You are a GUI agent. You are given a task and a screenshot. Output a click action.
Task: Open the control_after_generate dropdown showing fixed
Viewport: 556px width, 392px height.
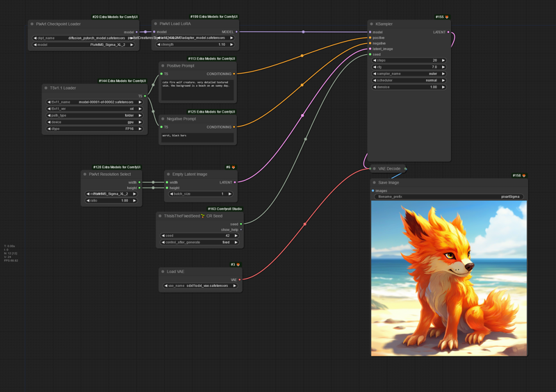click(x=199, y=243)
